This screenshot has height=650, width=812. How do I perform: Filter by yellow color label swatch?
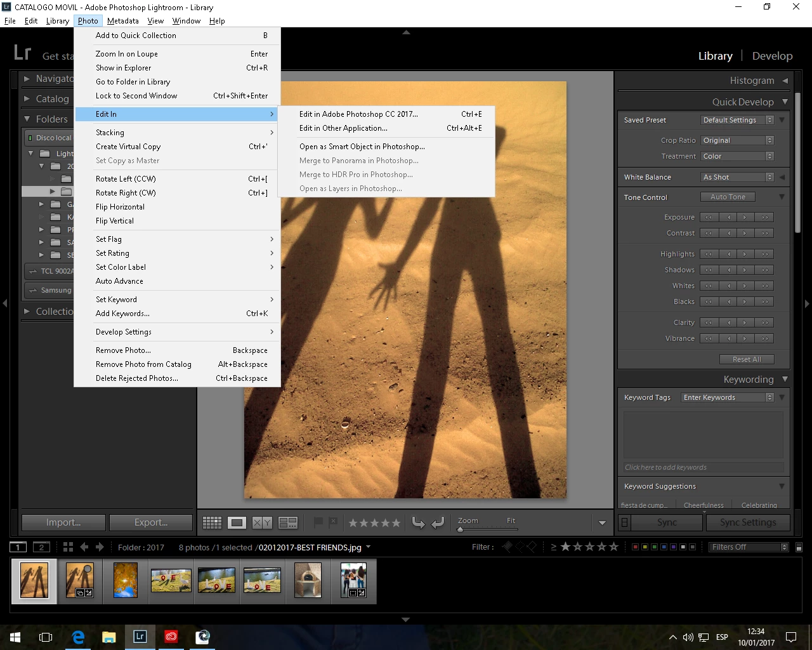coord(645,547)
